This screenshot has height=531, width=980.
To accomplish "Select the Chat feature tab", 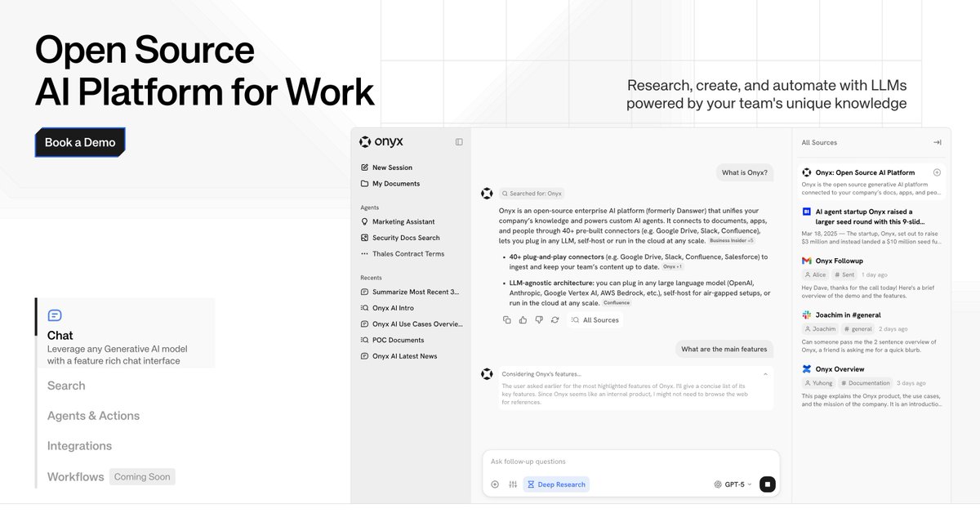I will click(x=125, y=333).
